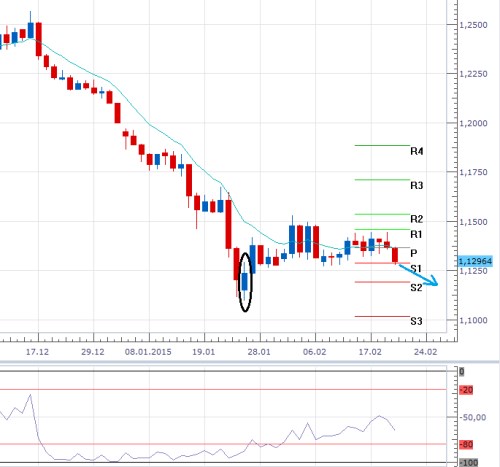500x467 pixels.
Task: Click the 1,1500 price axis value
Action: pyautogui.click(x=473, y=222)
